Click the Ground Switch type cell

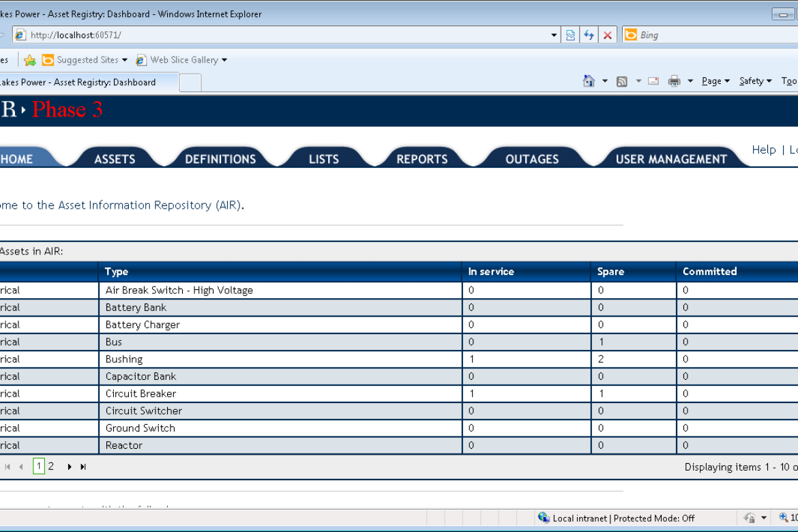(280, 428)
